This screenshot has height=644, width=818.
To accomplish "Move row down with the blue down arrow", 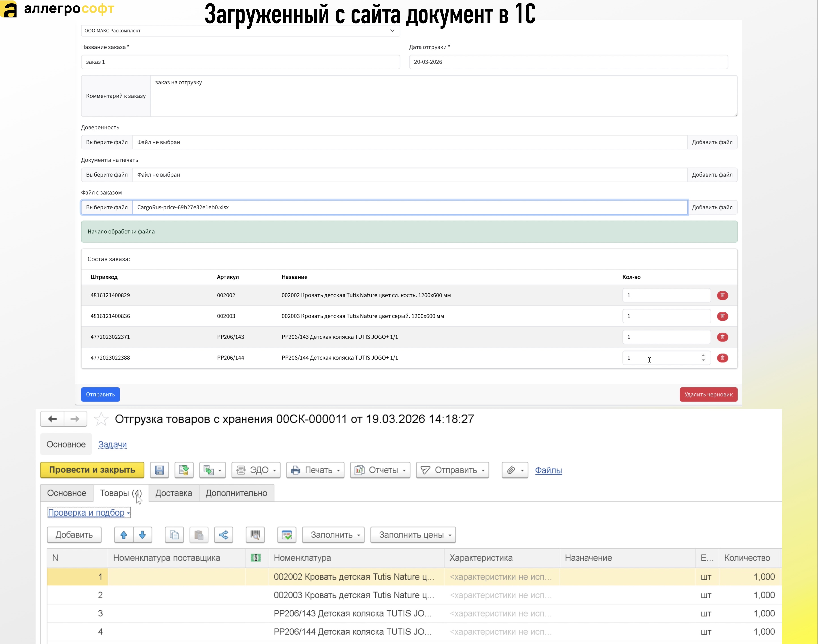I will click(x=142, y=535).
